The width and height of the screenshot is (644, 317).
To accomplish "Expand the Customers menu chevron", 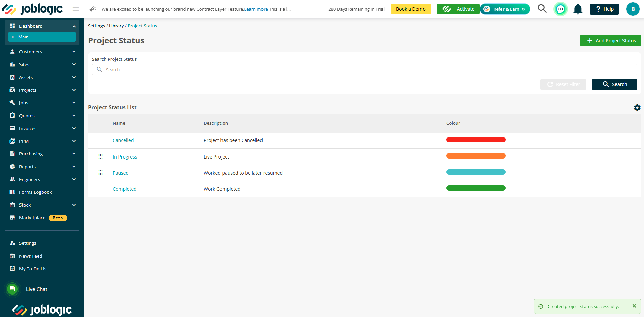I will pyautogui.click(x=74, y=52).
